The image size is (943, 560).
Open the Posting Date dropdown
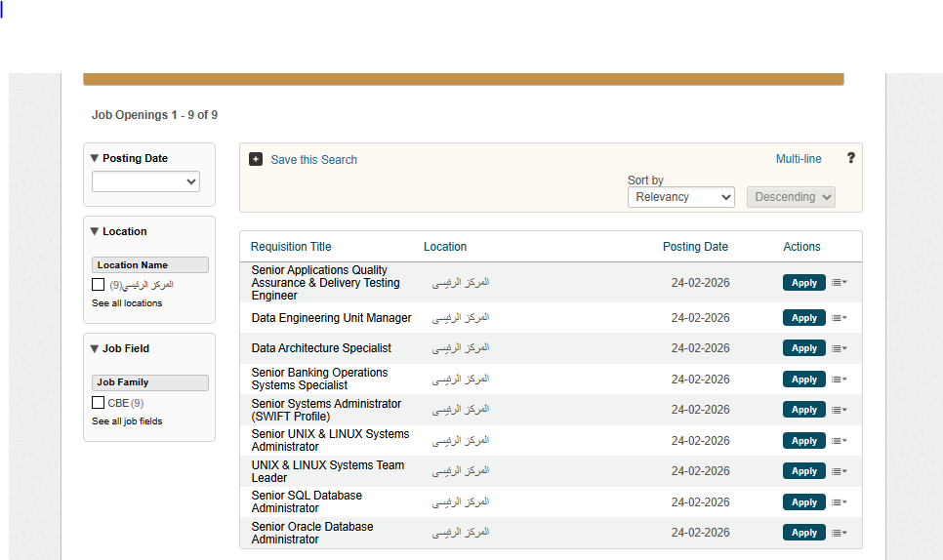[x=145, y=181]
